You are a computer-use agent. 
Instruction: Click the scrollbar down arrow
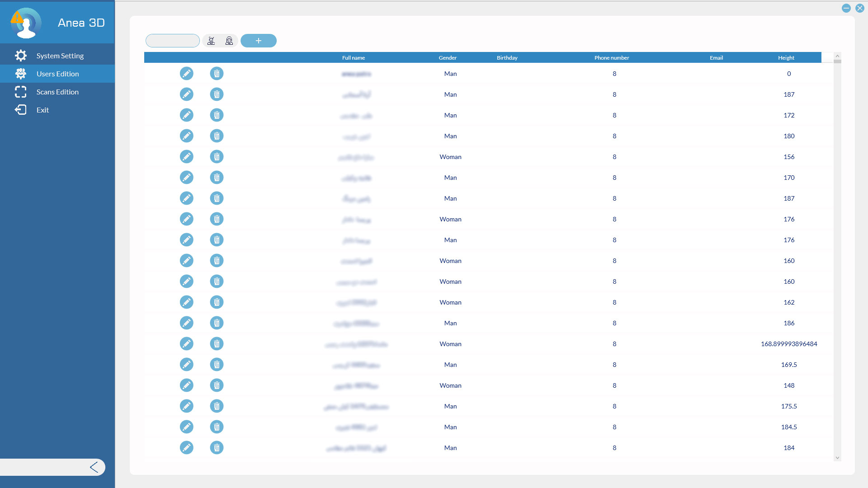(837, 457)
